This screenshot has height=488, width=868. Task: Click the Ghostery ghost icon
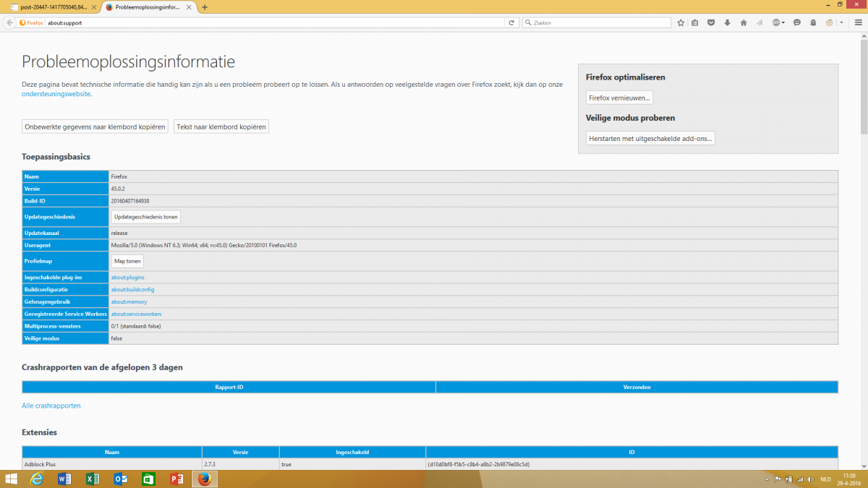812,22
